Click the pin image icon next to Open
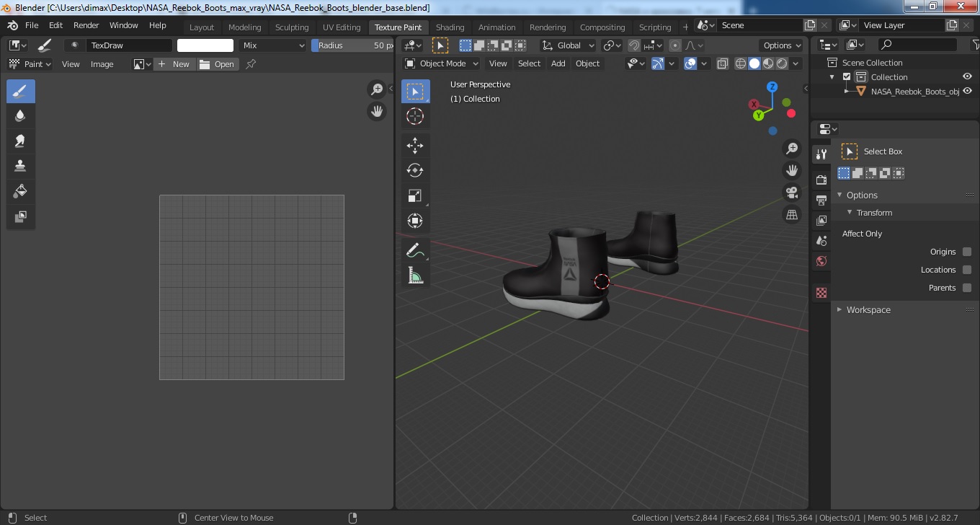Image resolution: width=980 pixels, height=525 pixels. 251,64
